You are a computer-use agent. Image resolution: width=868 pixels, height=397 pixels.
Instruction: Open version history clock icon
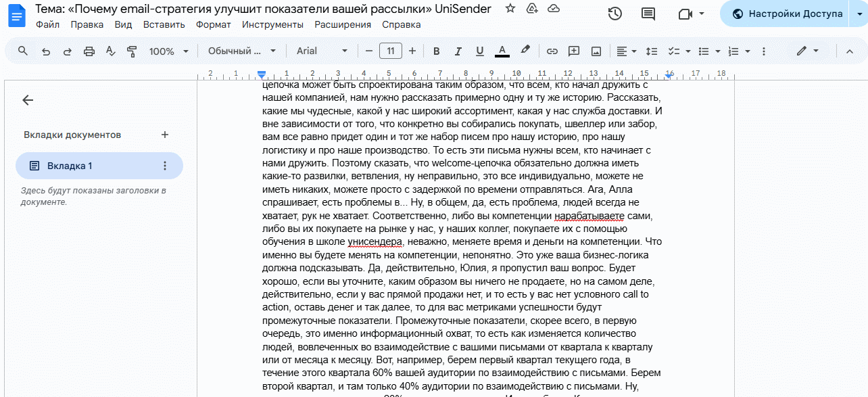(614, 14)
